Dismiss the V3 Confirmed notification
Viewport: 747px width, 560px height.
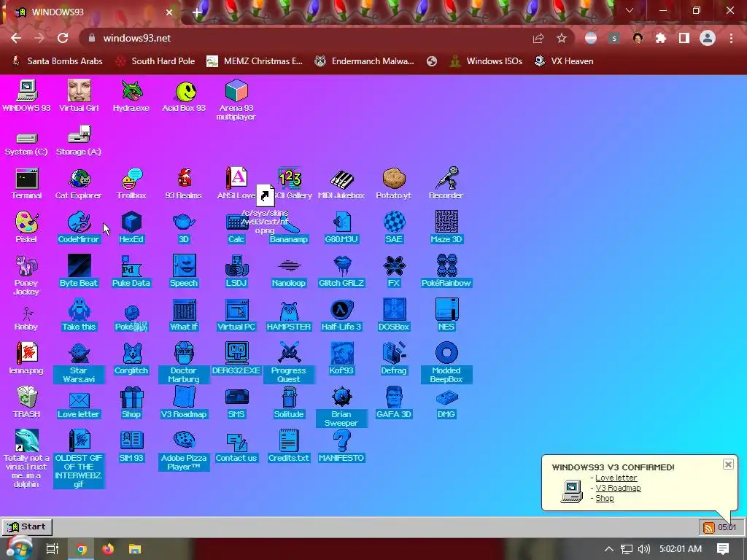coord(728,464)
